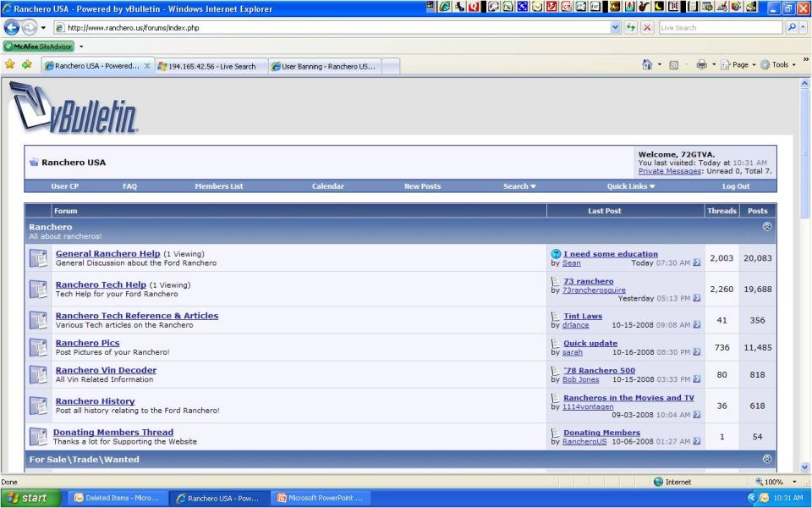
Task: Open Rancheros in the Movies and TV link
Action: coord(628,398)
